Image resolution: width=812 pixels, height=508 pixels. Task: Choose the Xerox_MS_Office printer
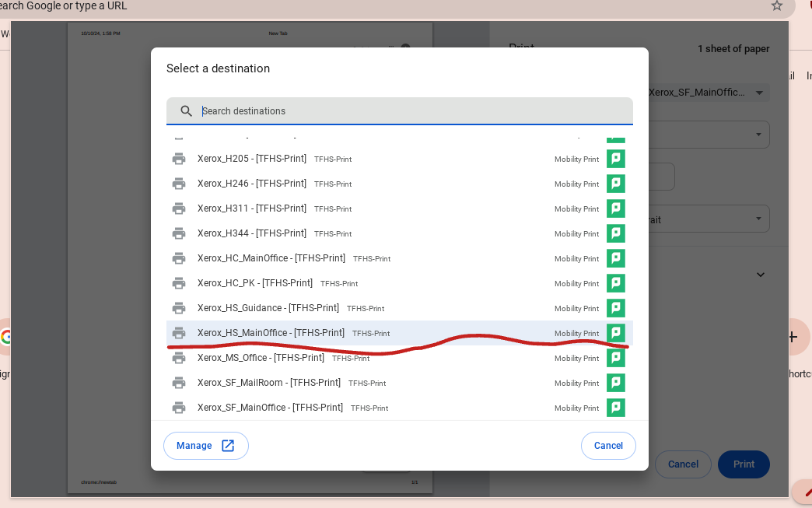point(399,357)
